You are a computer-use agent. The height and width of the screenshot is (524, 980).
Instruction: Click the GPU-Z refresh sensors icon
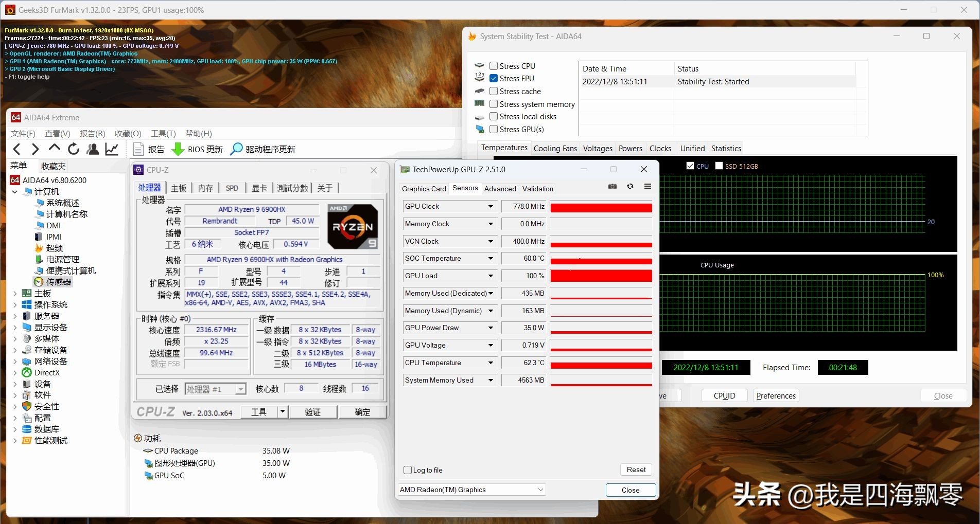pyautogui.click(x=630, y=187)
